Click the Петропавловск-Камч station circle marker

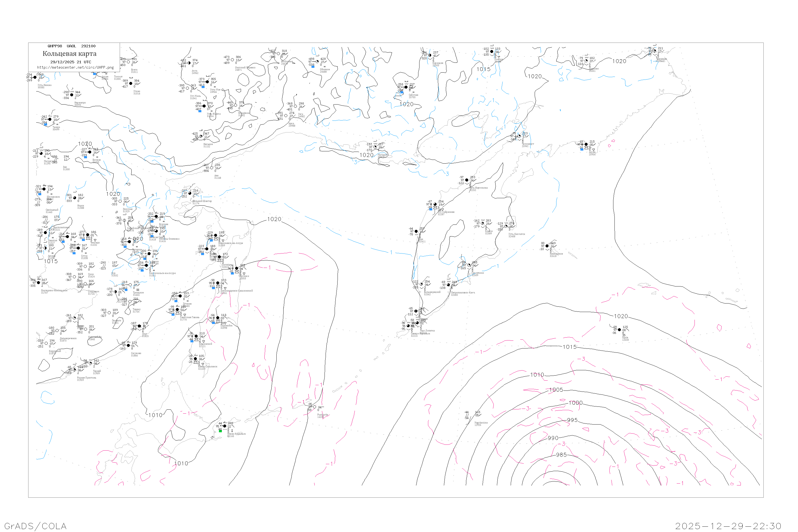click(448, 285)
